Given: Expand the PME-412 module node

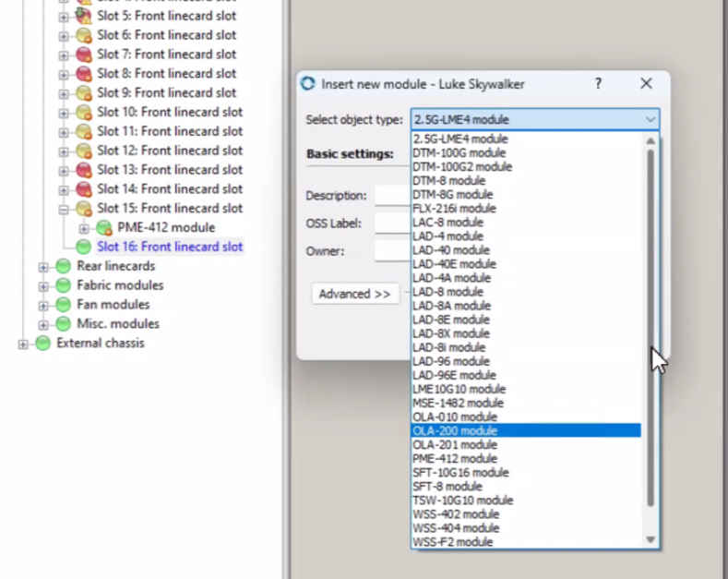Looking at the screenshot, I should [x=84, y=229].
